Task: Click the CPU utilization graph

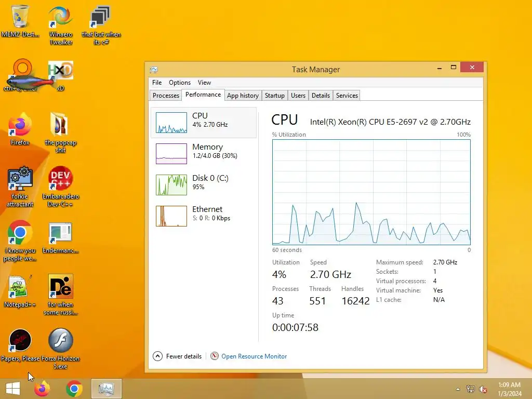Action: (371, 192)
